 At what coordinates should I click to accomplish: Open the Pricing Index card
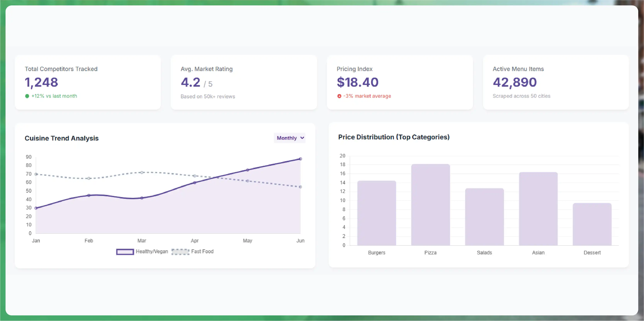tap(400, 82)
